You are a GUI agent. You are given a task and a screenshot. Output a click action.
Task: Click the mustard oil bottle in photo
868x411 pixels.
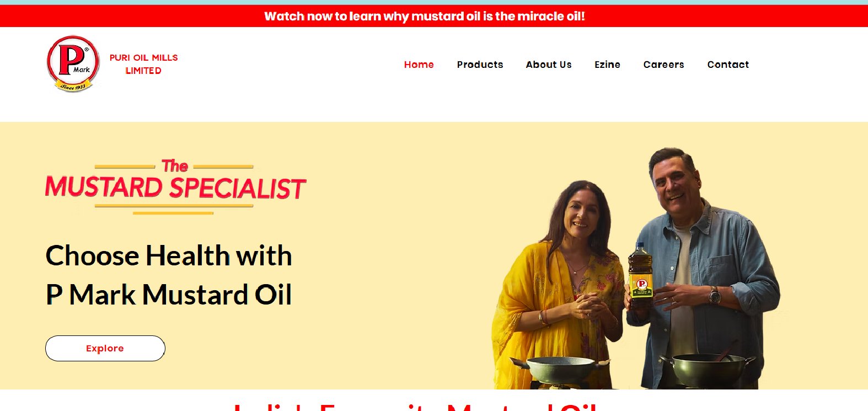pyautogui.click(x=641, y=270)
